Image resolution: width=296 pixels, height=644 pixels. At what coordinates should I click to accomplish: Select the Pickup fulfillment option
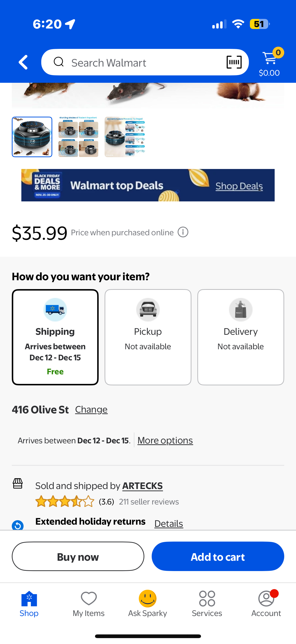coord(148,337)
